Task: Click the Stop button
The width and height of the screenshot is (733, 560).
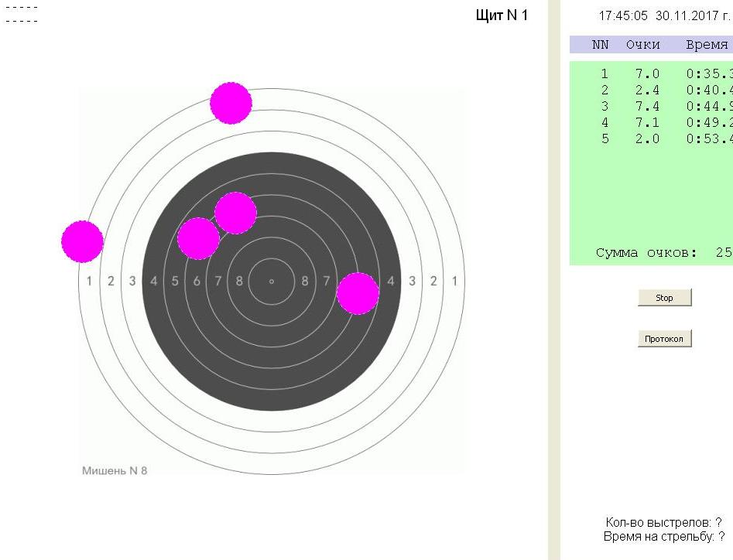Action: tap(664, 298)
